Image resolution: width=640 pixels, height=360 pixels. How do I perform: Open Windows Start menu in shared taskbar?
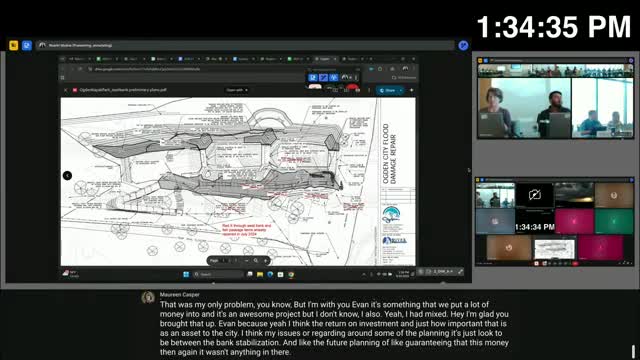coord(186,274)
